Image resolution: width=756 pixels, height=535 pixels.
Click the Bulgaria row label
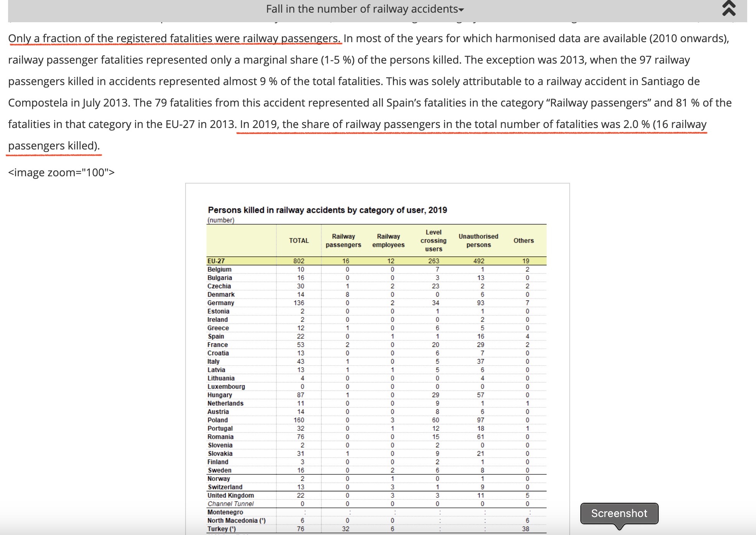point(220,278)
